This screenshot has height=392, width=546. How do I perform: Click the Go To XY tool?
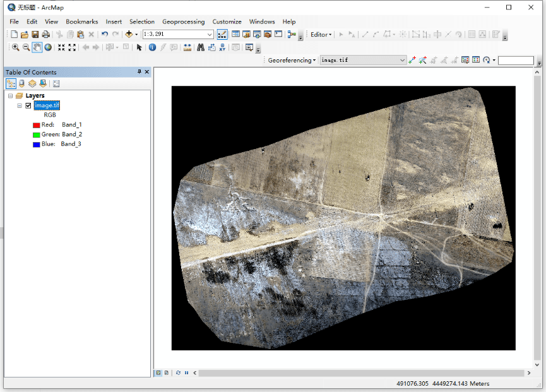tap(222, 47)
